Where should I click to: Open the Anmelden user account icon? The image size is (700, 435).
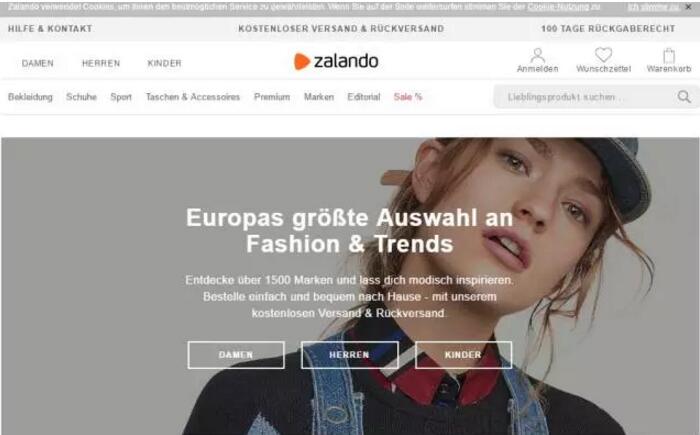[538, 60]
